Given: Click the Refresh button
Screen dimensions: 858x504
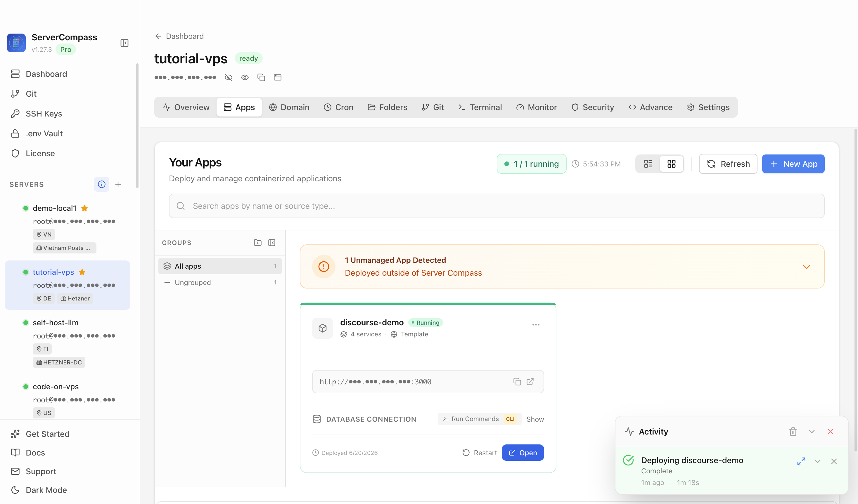Looking at the screenshot, I should (728, 164).
